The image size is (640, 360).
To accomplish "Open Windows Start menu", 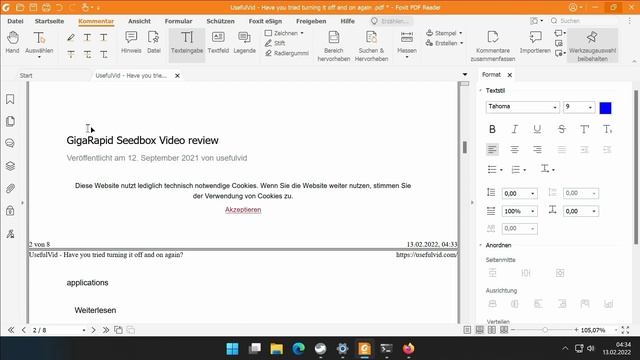I will tap(233, 349).
